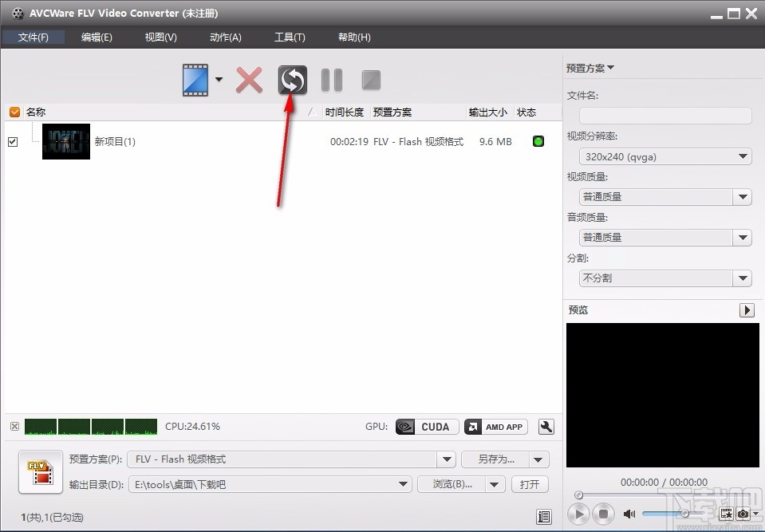Viewport: 765px width, 532px height.
Task: Open the 动作(A) menu
Action: (x=225, y=37)
